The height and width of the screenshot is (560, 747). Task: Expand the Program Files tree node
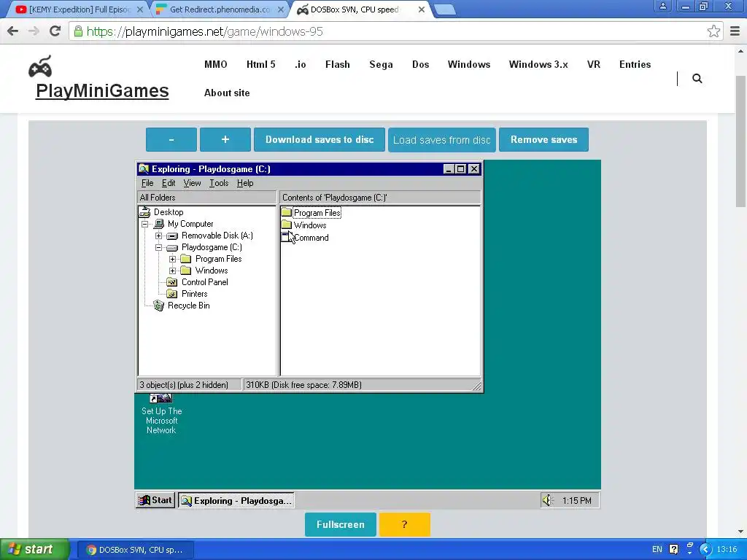pos(172,259)
